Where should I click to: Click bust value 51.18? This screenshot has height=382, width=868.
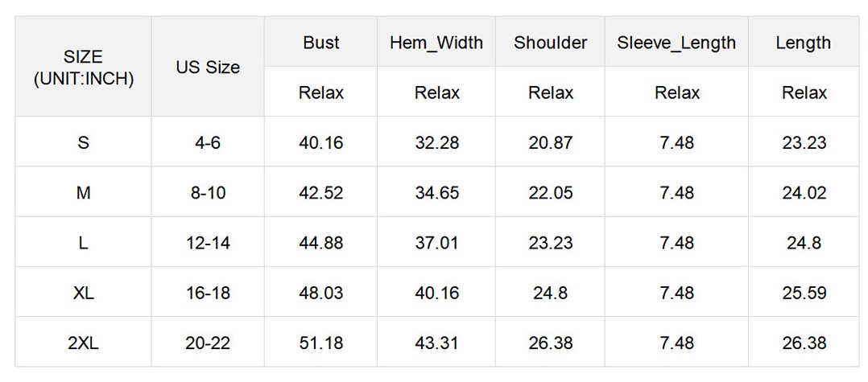pos(321,343)
